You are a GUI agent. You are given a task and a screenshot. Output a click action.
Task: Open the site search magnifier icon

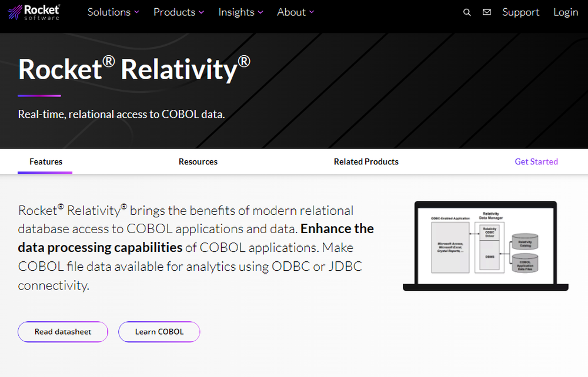(x=466, y=12)
